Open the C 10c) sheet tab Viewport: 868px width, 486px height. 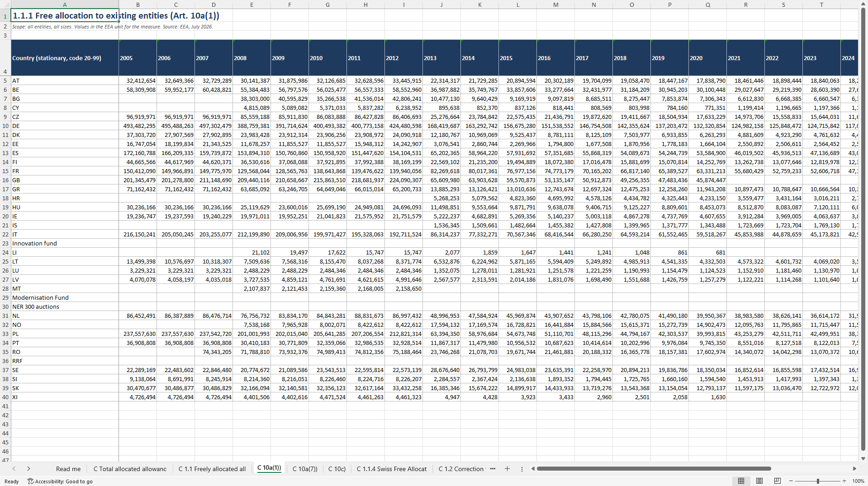coord(337,469)
